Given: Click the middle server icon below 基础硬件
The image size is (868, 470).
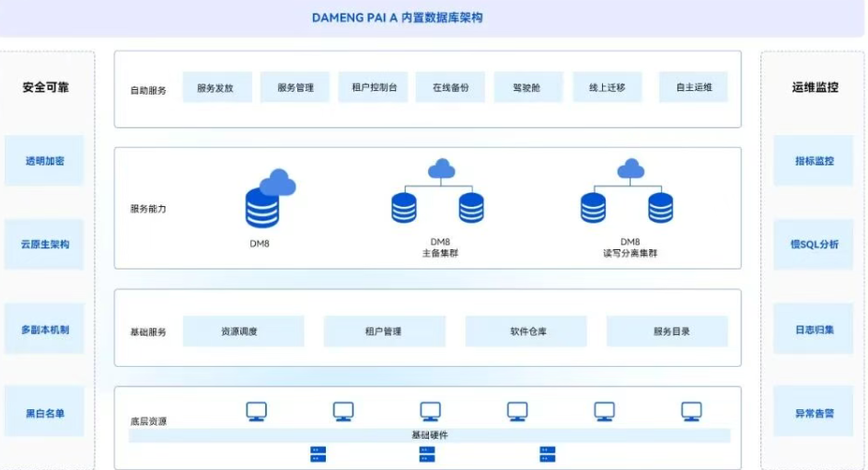Looking at the screenshot, I should coord(427,453).
